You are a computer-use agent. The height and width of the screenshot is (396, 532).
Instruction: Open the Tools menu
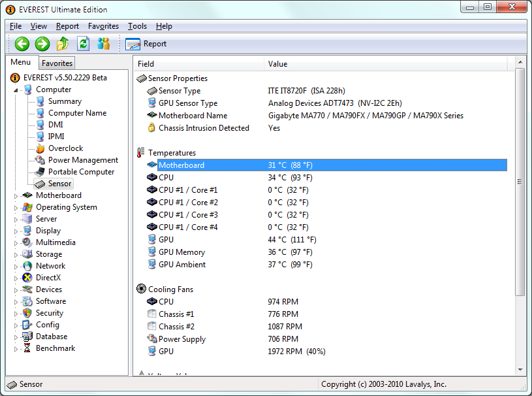tap(137, 26)
